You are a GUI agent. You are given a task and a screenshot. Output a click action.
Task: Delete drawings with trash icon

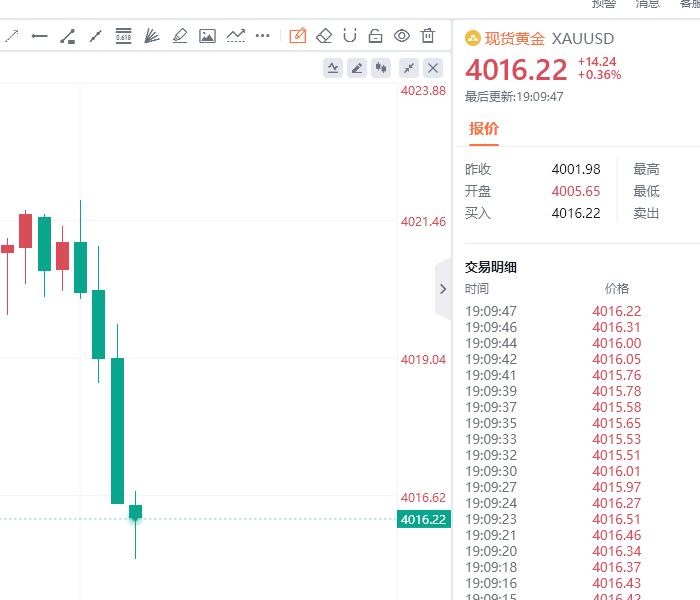428,35
